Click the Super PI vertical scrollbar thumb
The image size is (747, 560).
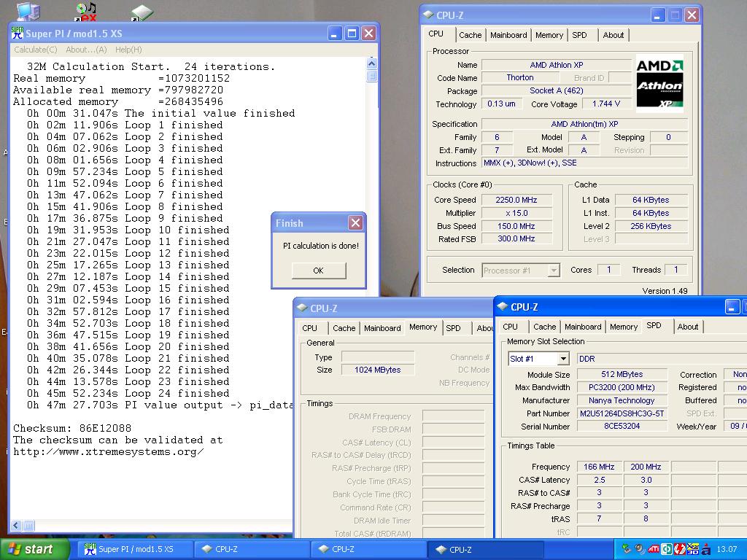pos(372,76)
